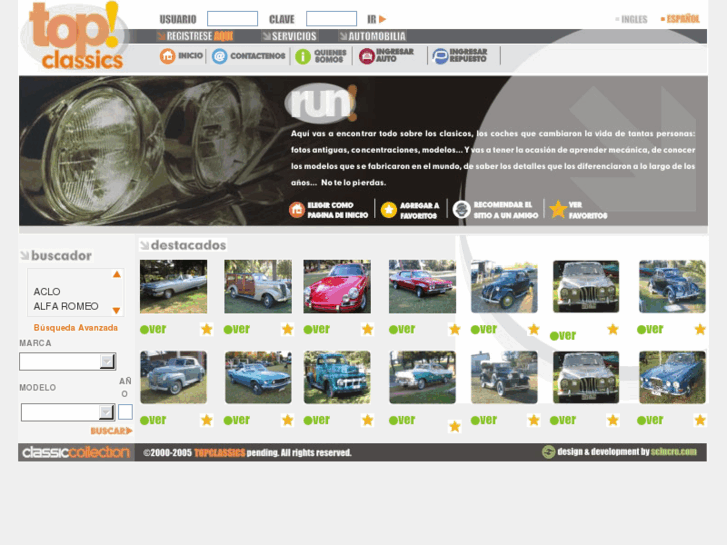The height and width of the screenshot is (545, 727).
Task: Open the MARCA dropdown
Action: (67, 361)
